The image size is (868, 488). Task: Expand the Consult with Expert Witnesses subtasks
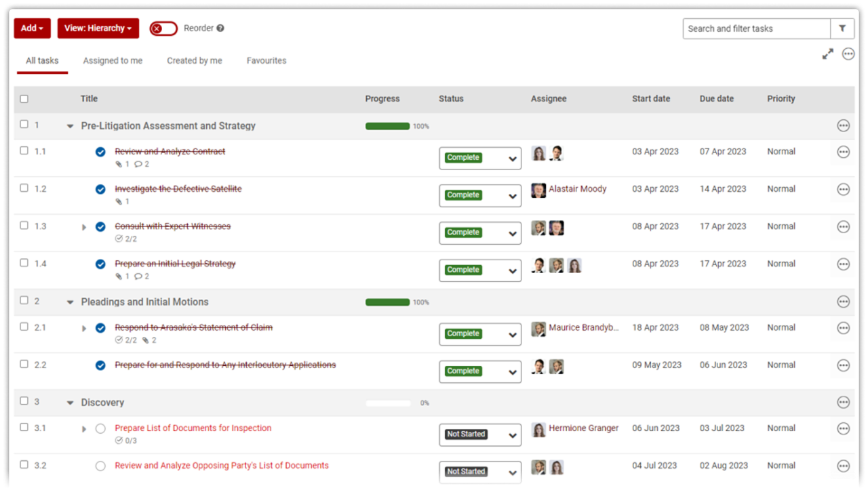(x=84, y=227)
